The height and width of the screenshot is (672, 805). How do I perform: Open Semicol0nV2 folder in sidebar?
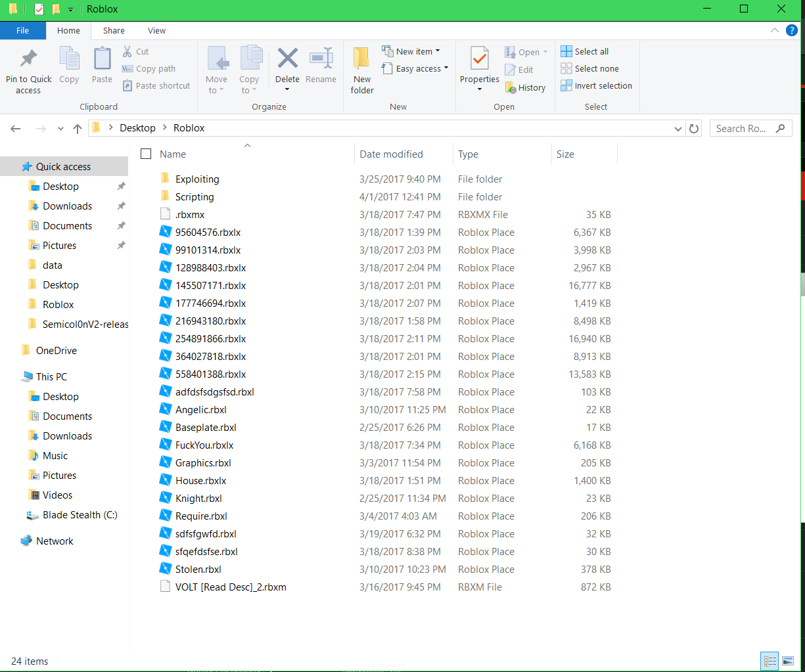pos(85,325)
